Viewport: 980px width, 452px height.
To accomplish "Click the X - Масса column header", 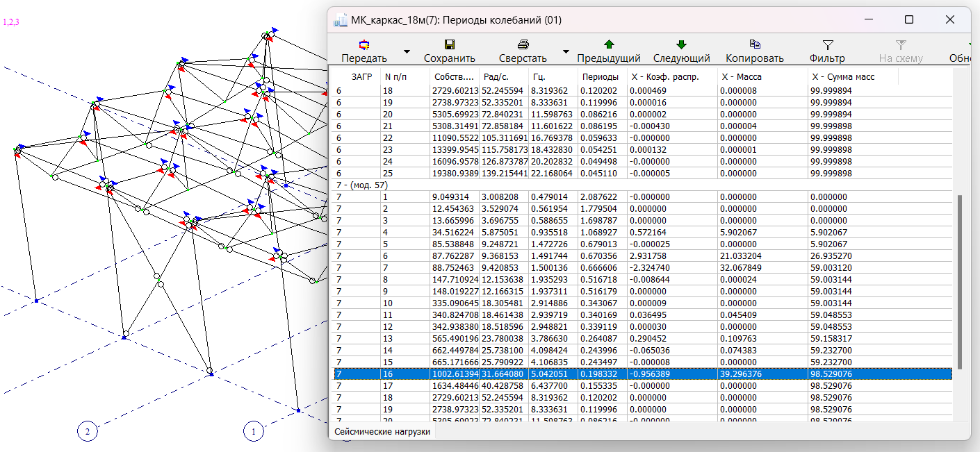I will pos(742,77).
